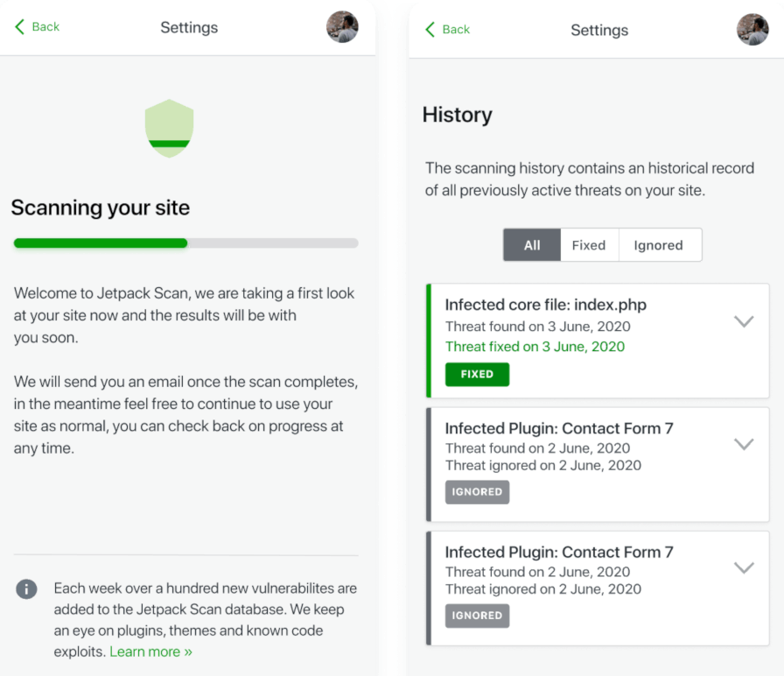Expand the bottom Contact Form 7 threat chevron
This screenshot has height=676, width=784.
(743, 567)
